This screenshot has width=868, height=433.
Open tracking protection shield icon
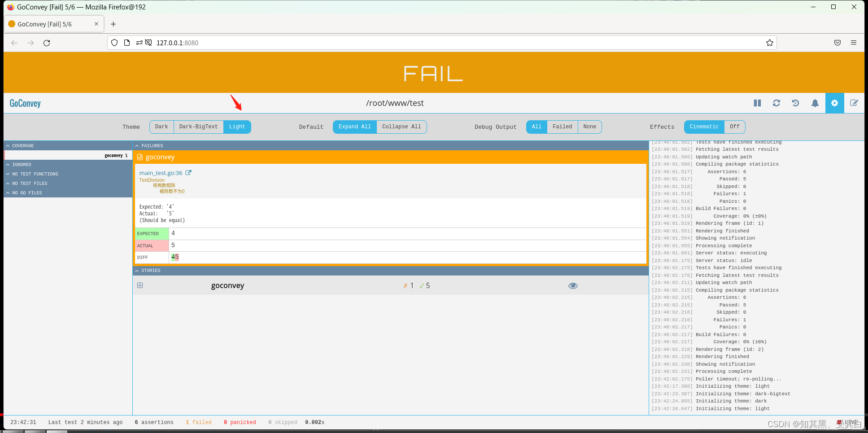point(114,43)
